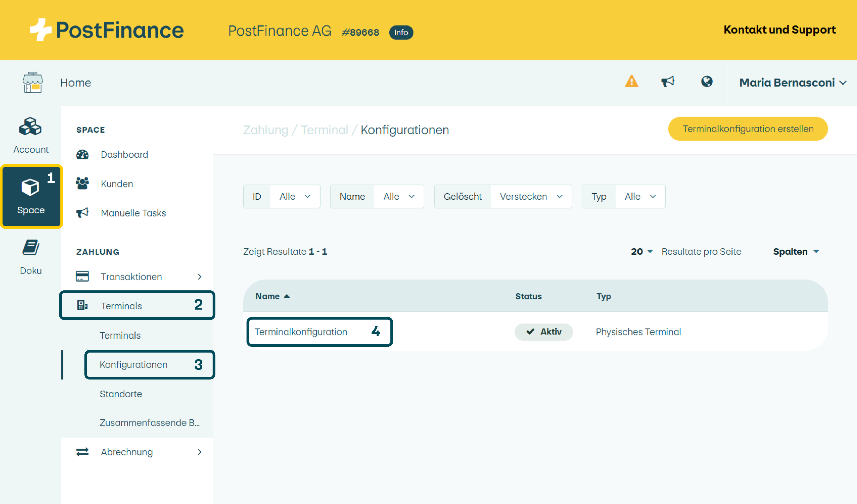Image resolution: width=857 pixels, height=504 pixels.
Task: Click Terminalkonfiguration erstellen button
Action: coord(748,129)
